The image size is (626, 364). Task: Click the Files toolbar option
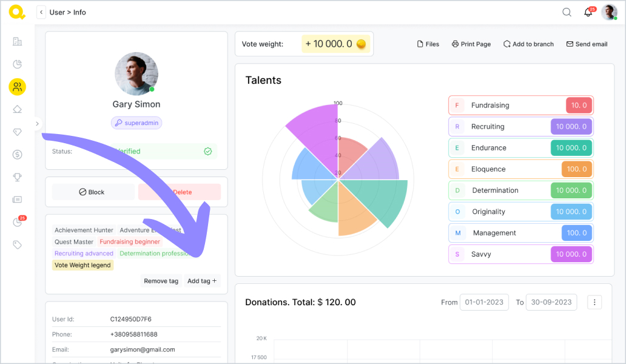(428, 44)
